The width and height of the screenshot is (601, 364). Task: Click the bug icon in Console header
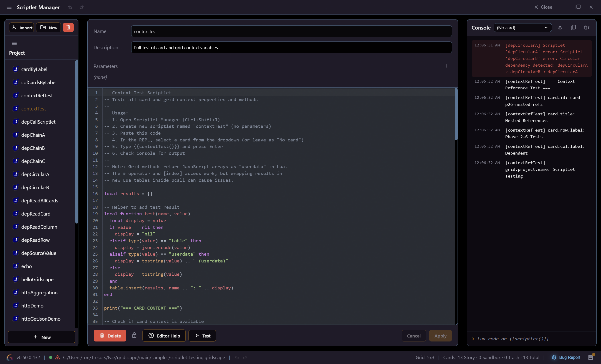click(x=560, y=28)
